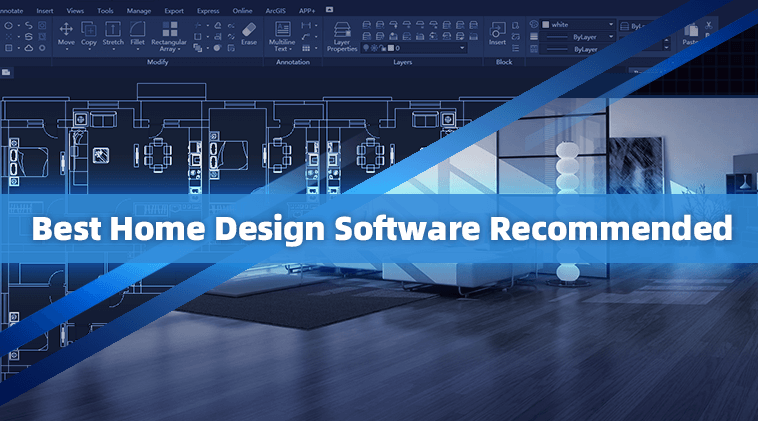The height and width of the screenshot is (421, 758).
Task: Expand the ellipse tool dropdown arrow
Action: (x=18, y=26)
